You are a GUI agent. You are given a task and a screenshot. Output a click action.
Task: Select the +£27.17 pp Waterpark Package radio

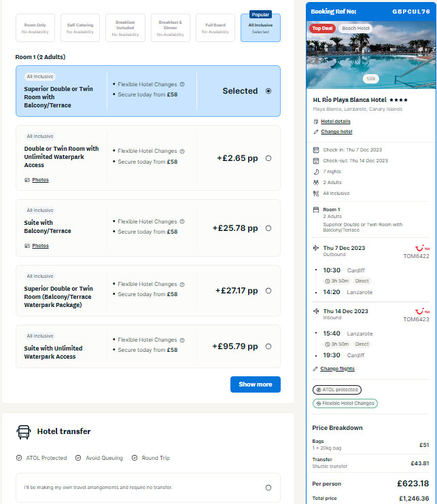pos(268,291)
